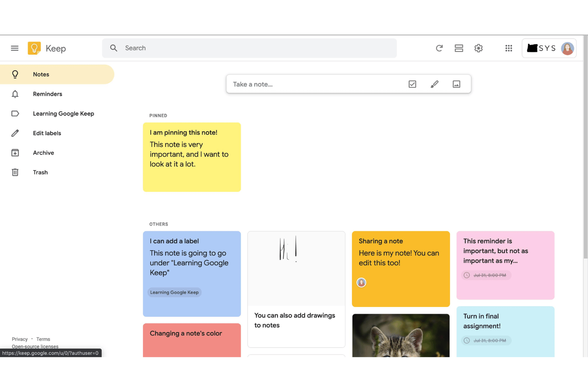Open the pink 'This reminder is important' note
The image size is (588, 392).
click(x=505, y=265)
